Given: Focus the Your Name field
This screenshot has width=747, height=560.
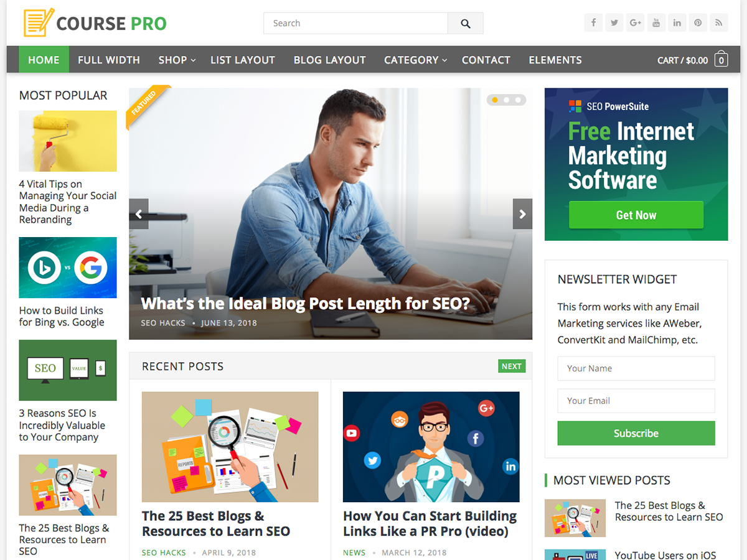Looking at the screenshot, I should 636,368.
